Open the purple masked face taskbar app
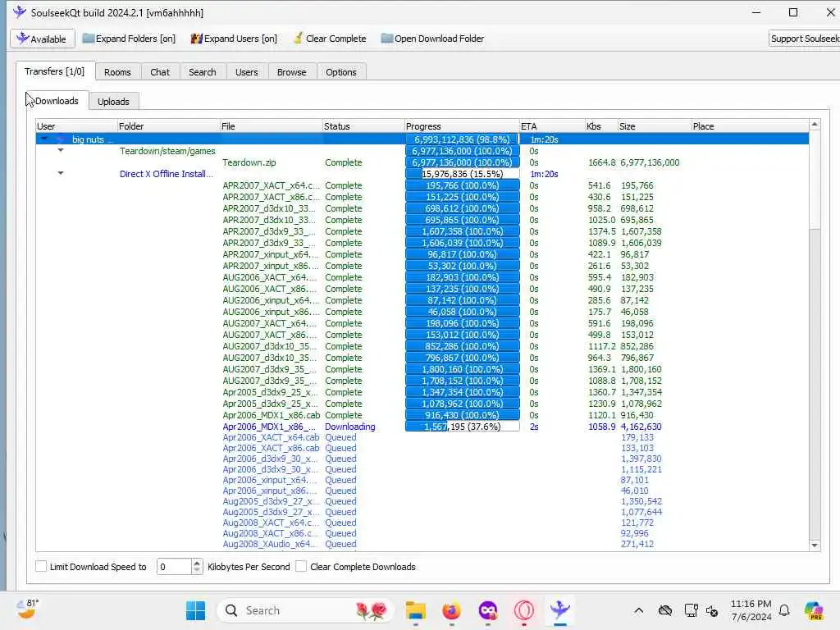Screen dimensions: 840x630 tap(487, 610)
